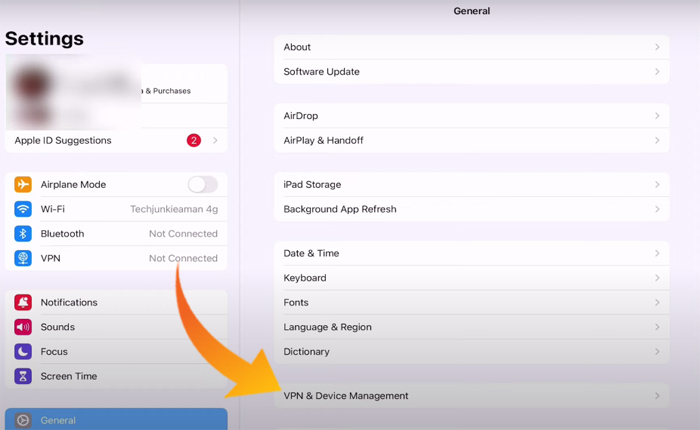Open Software Update settings

pyautogui.click(x=470, y=72)
